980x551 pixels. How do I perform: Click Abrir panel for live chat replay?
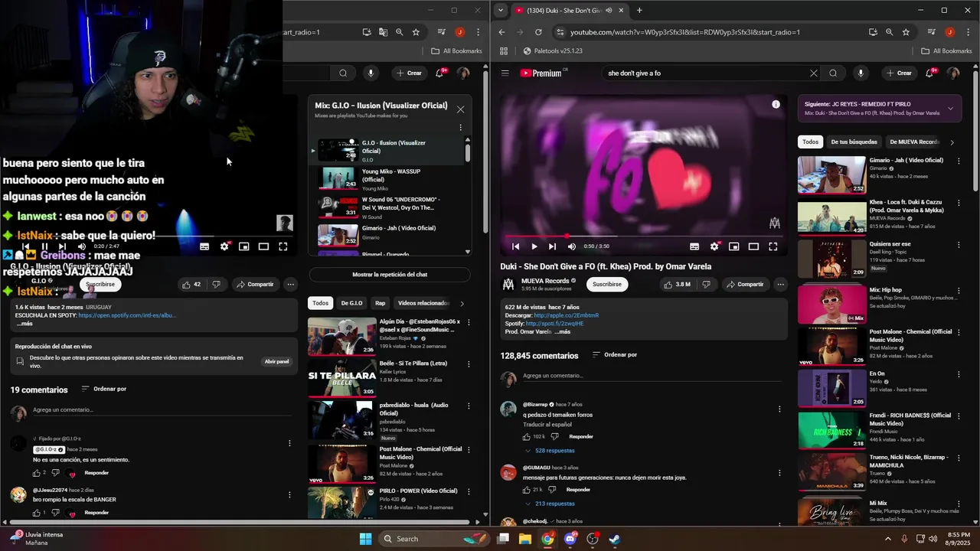[x=276, y=361]
